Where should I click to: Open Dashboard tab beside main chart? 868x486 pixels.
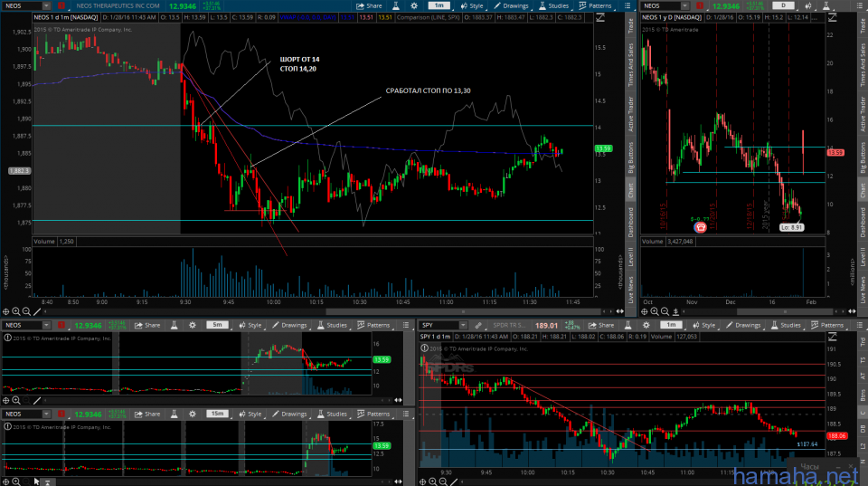click(x=630, y=223)
